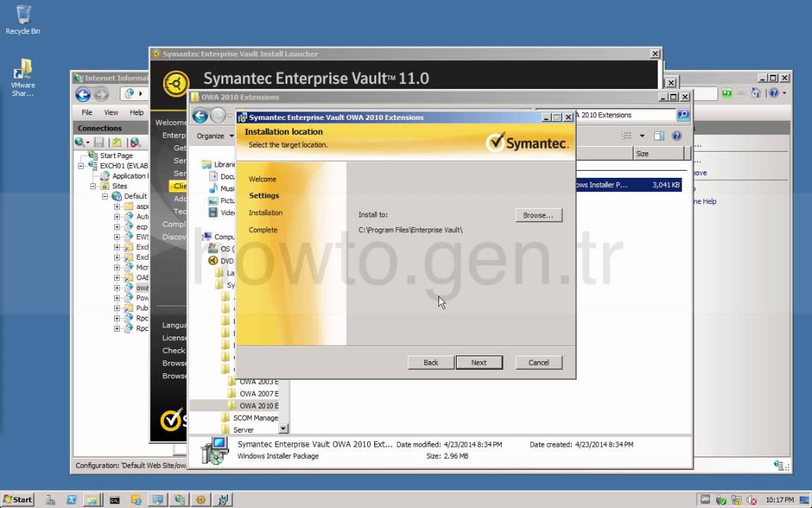Open the command prompt taskbar icon
Viewport: 812px width, 508px height.
click(114, 500)
